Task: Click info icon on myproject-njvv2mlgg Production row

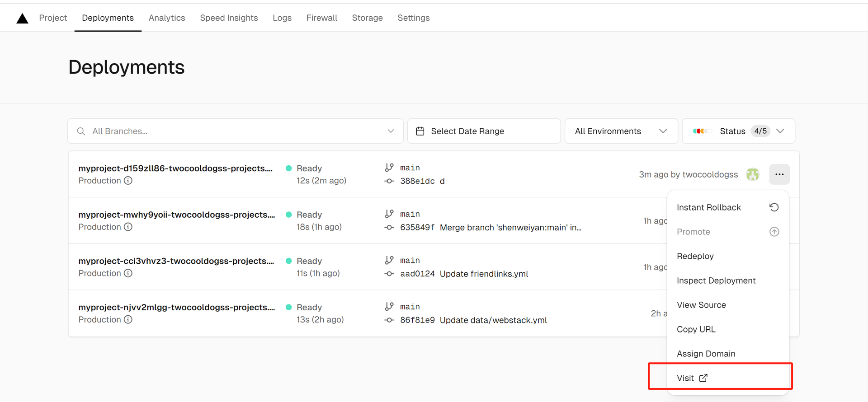Action: [x=128, y=319]
